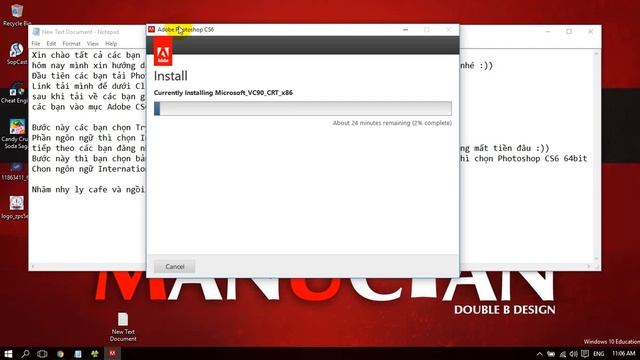Screen dimensions: 640x360
Task: Open View menu in Notepad
Action: point(93,44)
